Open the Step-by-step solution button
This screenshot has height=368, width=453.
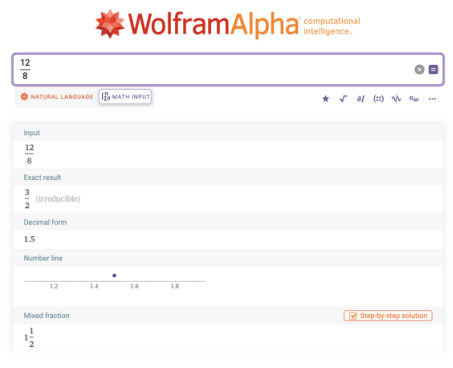pos(388,316)
